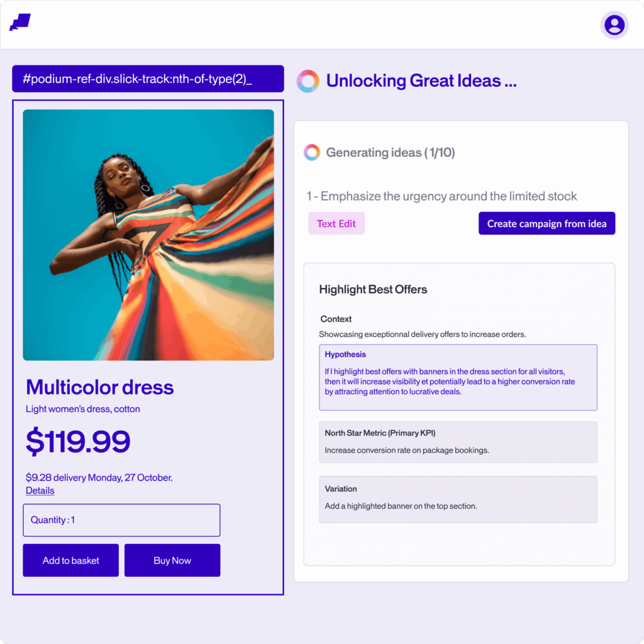The width and height of the screenshot is (644, 644).
Task: Click the Create campaign from idea button
Action: click(x=547, y=223)
